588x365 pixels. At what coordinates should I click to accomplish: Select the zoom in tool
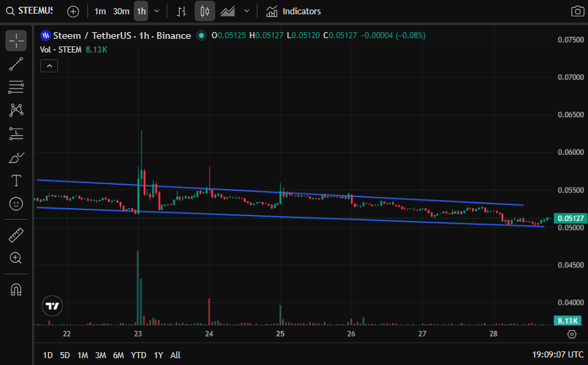click(16, 258)
